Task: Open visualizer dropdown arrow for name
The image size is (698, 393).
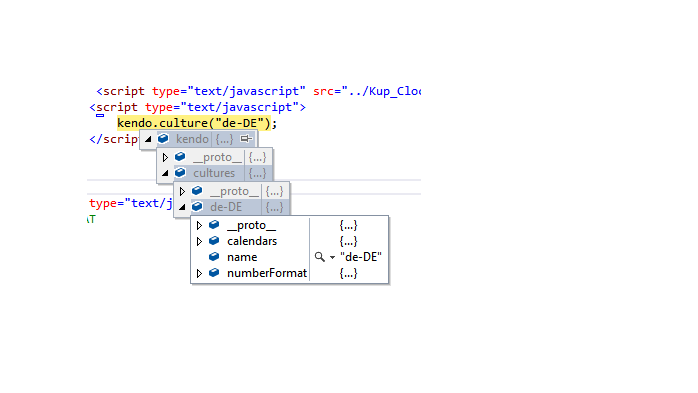Action: pyautogui.click(x=332, y=257)
